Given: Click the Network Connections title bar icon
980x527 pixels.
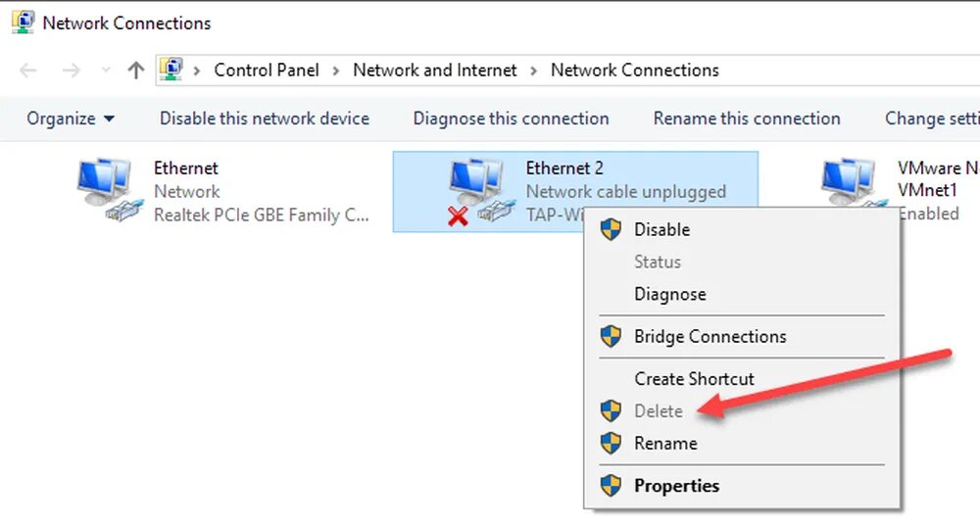Looking at the screenshot, I should coord(22,23).
